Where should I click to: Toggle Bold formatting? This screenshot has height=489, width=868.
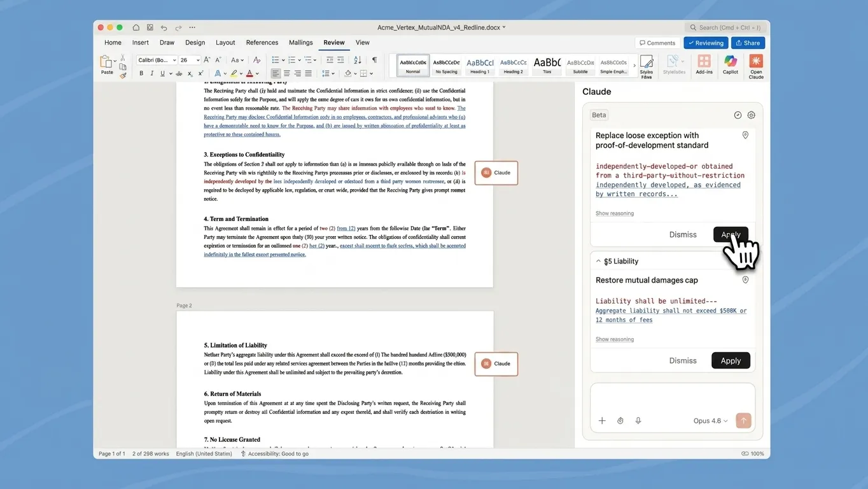pos(141,73)
